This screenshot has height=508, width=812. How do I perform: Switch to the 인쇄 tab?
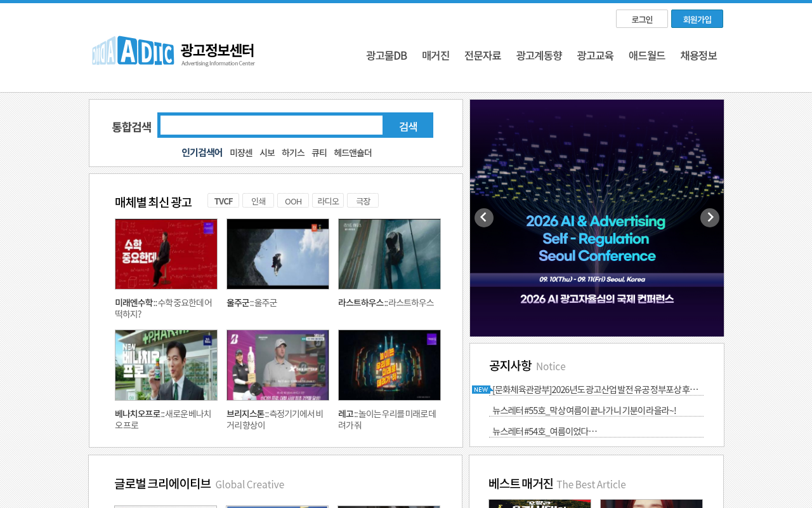point(258,201)
